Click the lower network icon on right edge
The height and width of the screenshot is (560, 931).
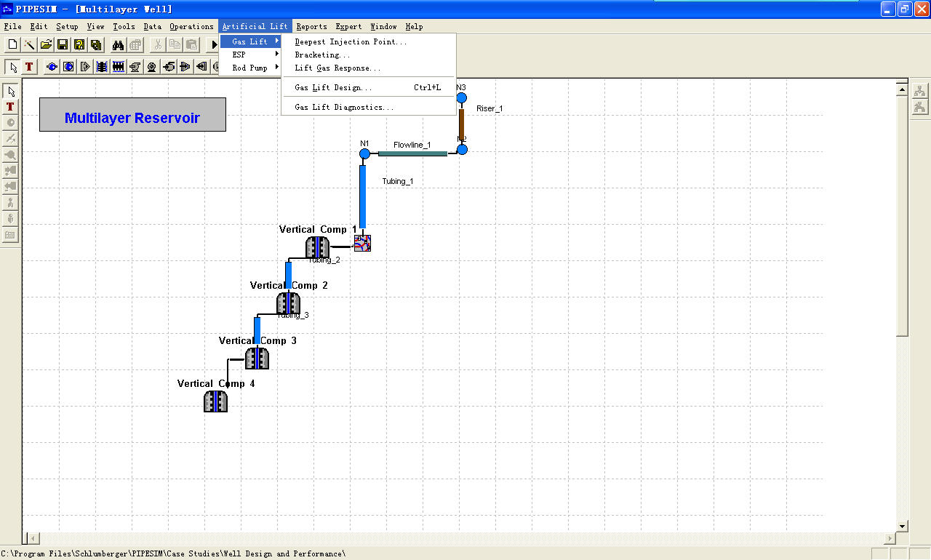[920, 108]
